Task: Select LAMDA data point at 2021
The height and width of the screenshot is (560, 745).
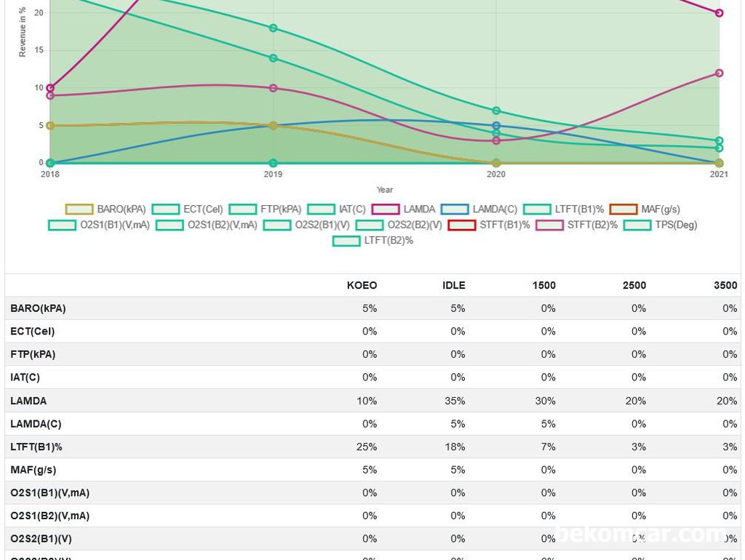Action: pyautogui.click(x=720, y=13)
